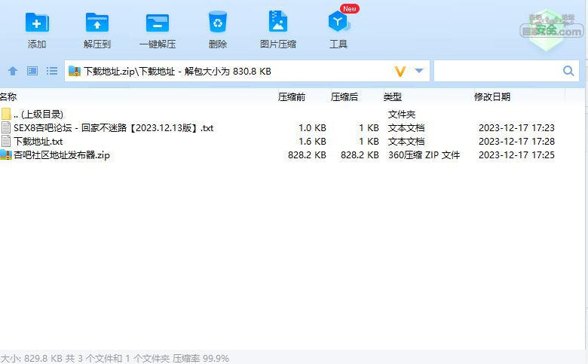Click the search magnifier icon
The width and height of the screenshot is (588, 364).
pos(568,71)
